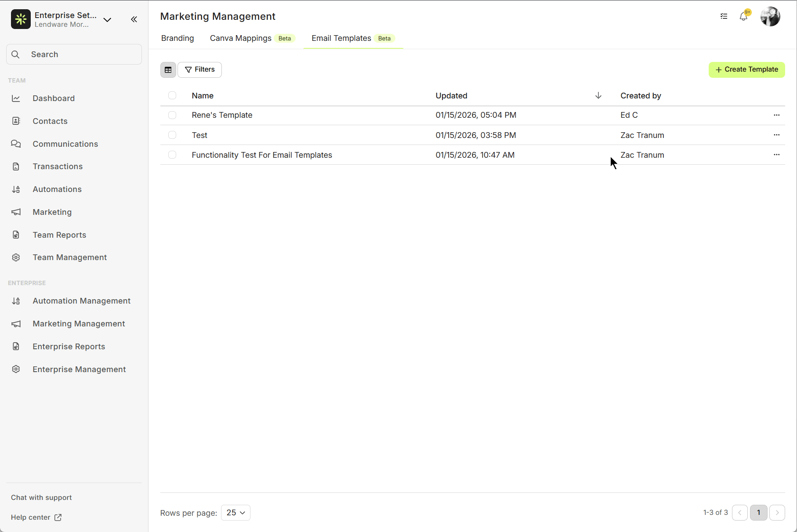Switch to the Canva Mappings tab
The width and height of the screenshot is (797, 532).
(240, 38)
